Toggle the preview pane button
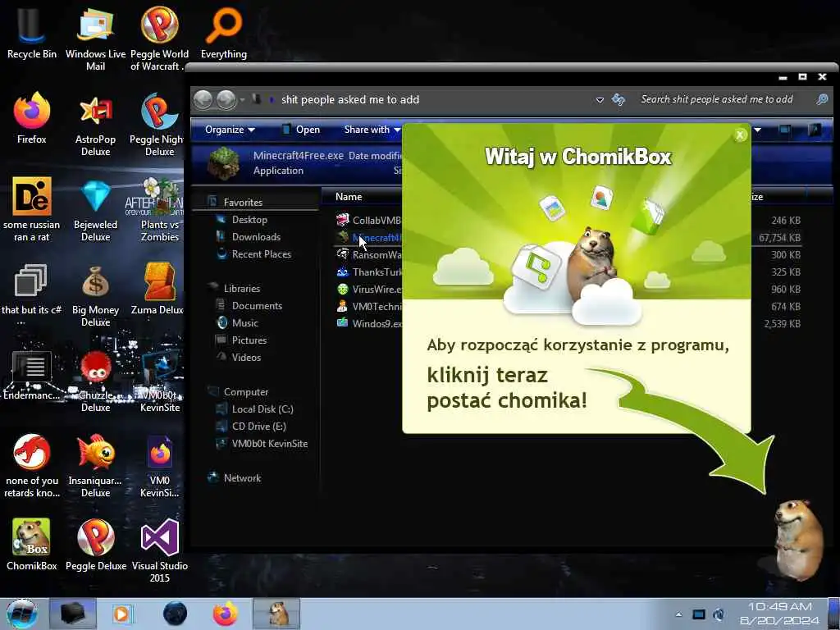The width and height of the screenshot is (840, 630). pyautogui.click(x=785, y=130)
